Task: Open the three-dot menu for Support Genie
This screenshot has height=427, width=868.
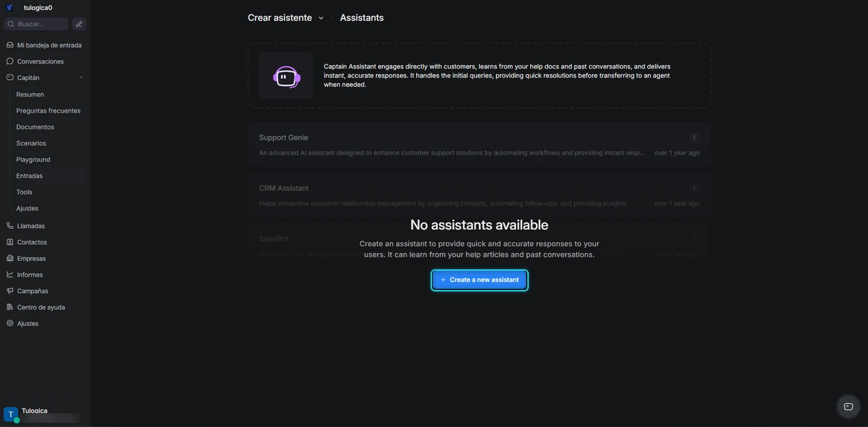Action: pyautogui.click(x=694, y=138)
